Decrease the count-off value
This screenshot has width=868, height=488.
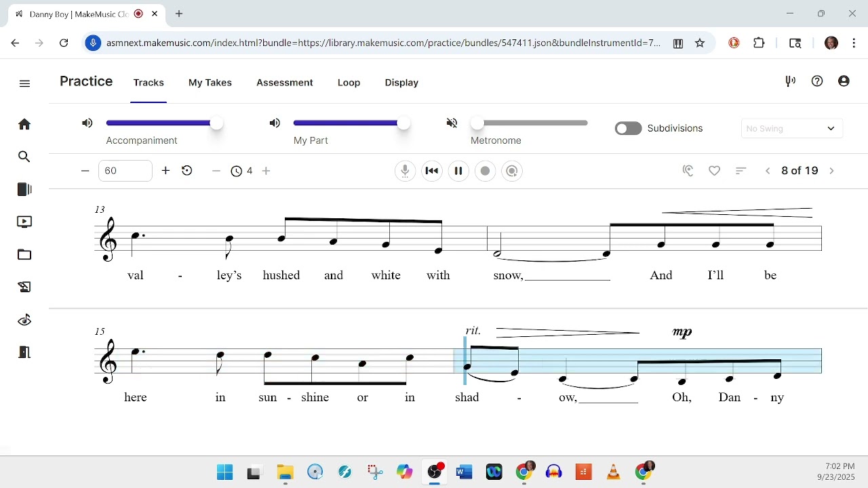click(x=216, y=171)
